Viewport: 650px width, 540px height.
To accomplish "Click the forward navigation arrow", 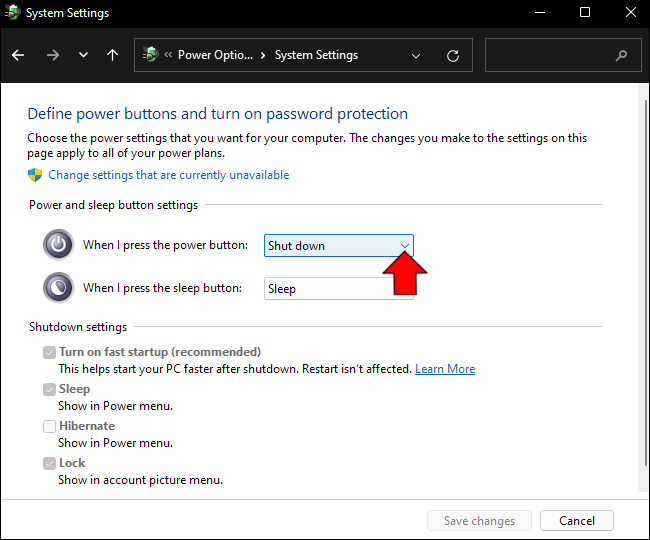I will click(52, 56).
